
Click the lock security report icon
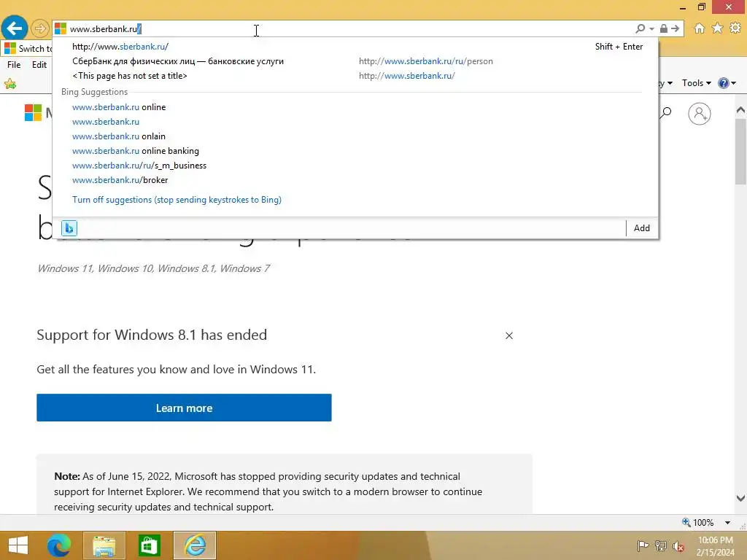coord(663,28)
